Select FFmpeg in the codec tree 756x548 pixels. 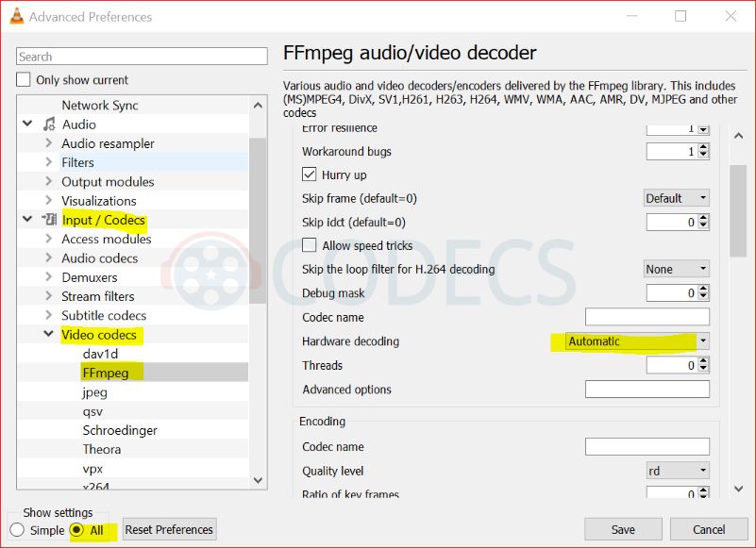pos(104,373)
